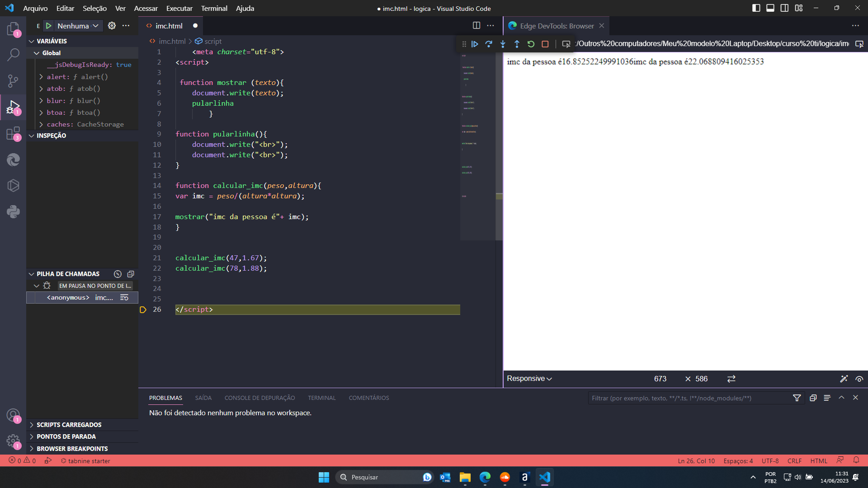868x488 pixels.
Task: Expand the alert variable entry
Action: [x=41, y=77]
